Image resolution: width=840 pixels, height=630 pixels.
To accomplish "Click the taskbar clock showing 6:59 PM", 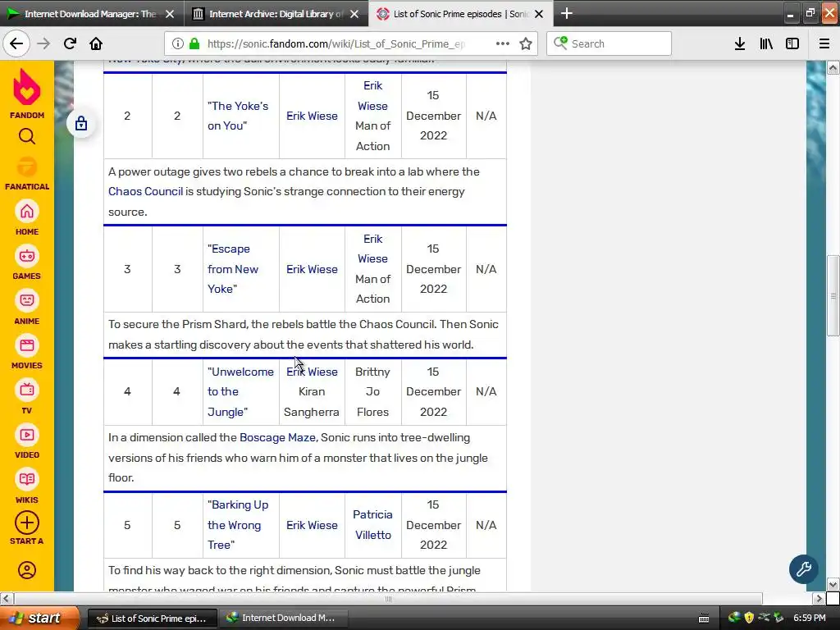I will click(x=810, y=618).
